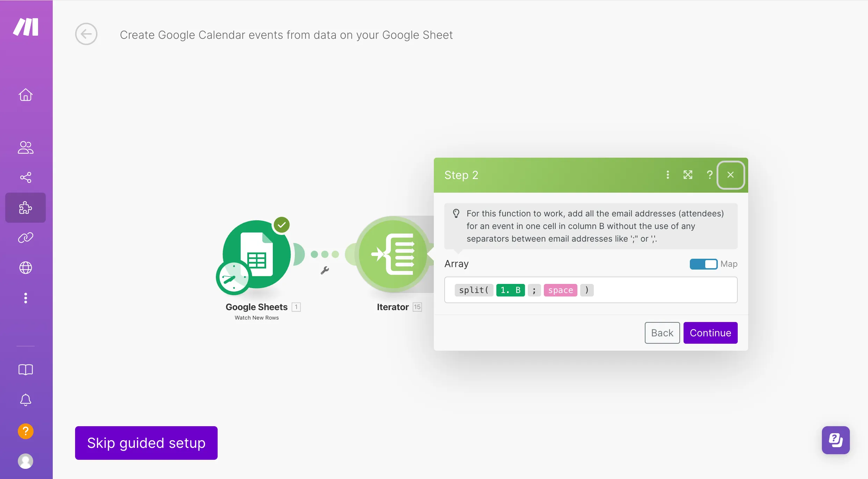The height and width of the screenshot is (479, 868).
Task: Click Skip guided setup
Action: [146, 443]
